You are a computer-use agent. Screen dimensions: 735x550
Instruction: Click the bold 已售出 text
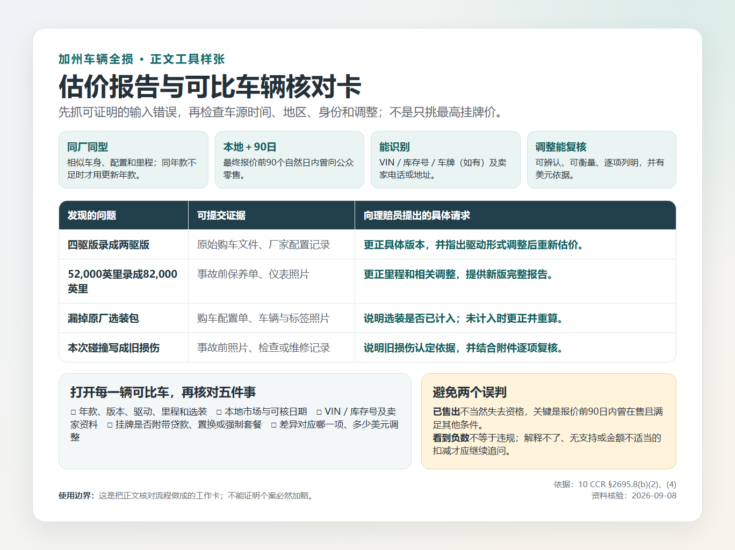(447, 412)
